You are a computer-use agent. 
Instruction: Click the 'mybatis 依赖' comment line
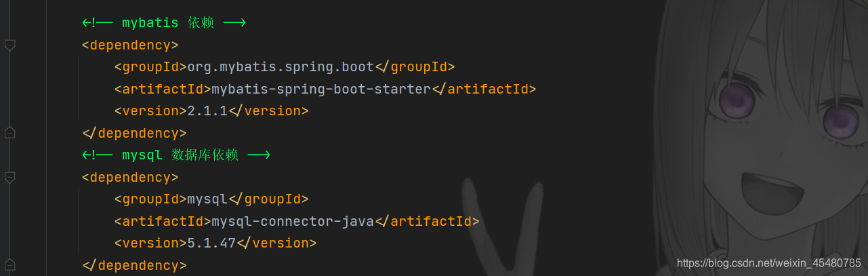click(163, 23)
